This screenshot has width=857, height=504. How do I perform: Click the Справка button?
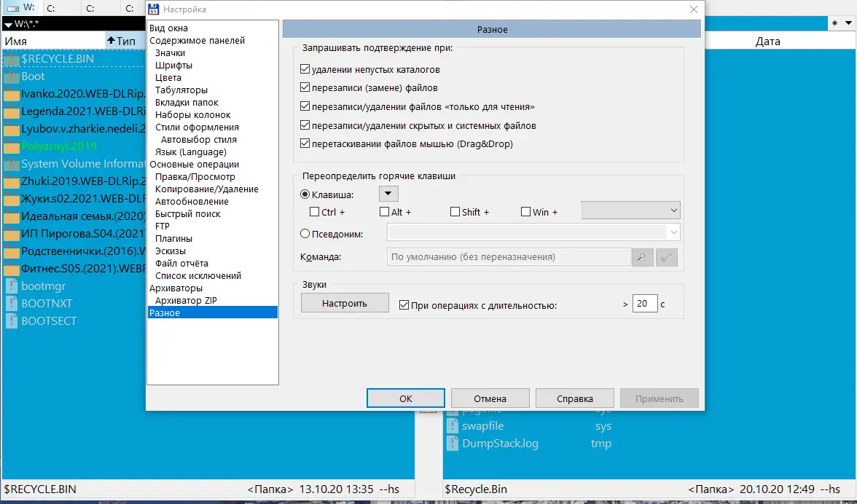[574, 398]
